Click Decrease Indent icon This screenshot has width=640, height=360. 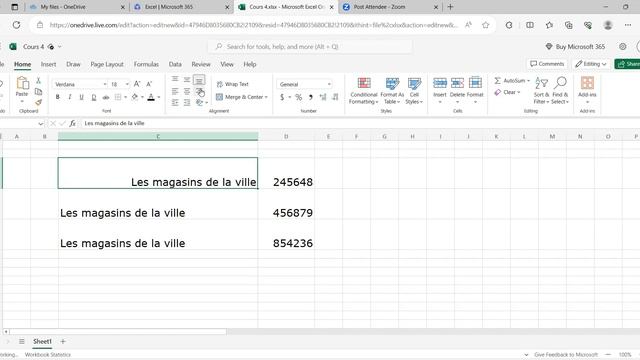[175, 102]
